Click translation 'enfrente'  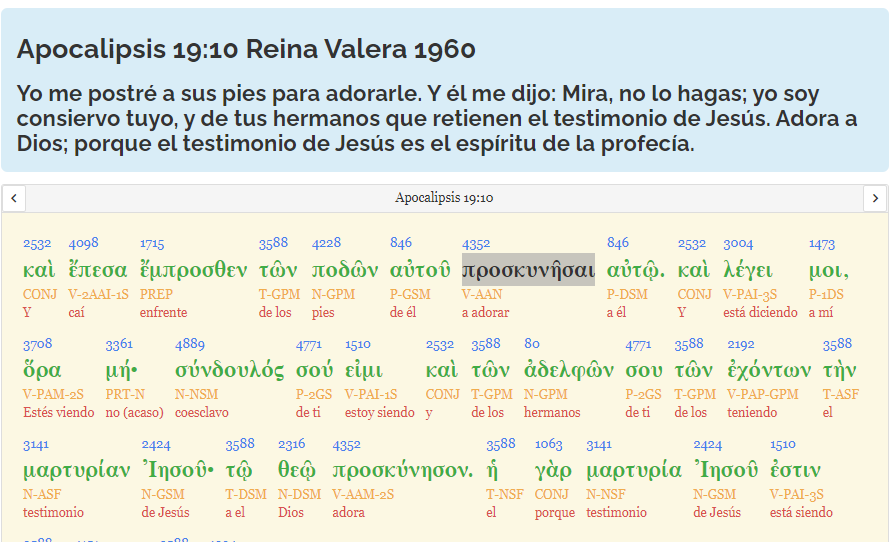click(163, 312)
